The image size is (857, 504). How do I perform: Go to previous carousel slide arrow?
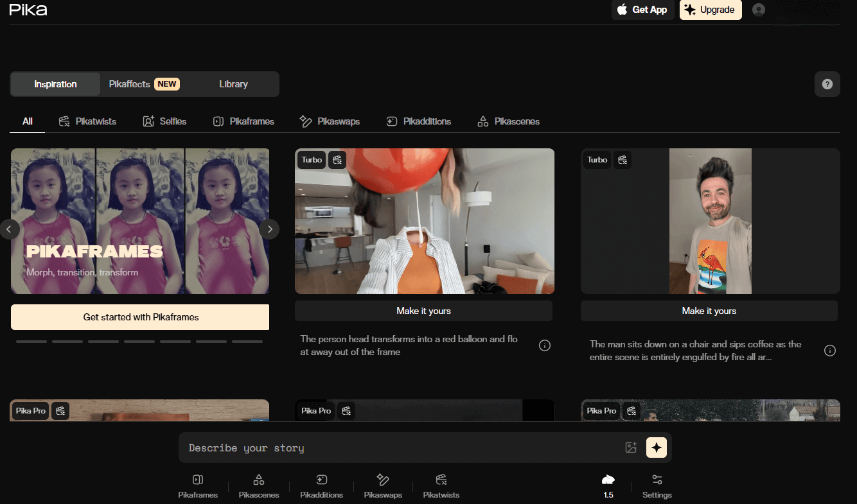(x=10, y=229)
